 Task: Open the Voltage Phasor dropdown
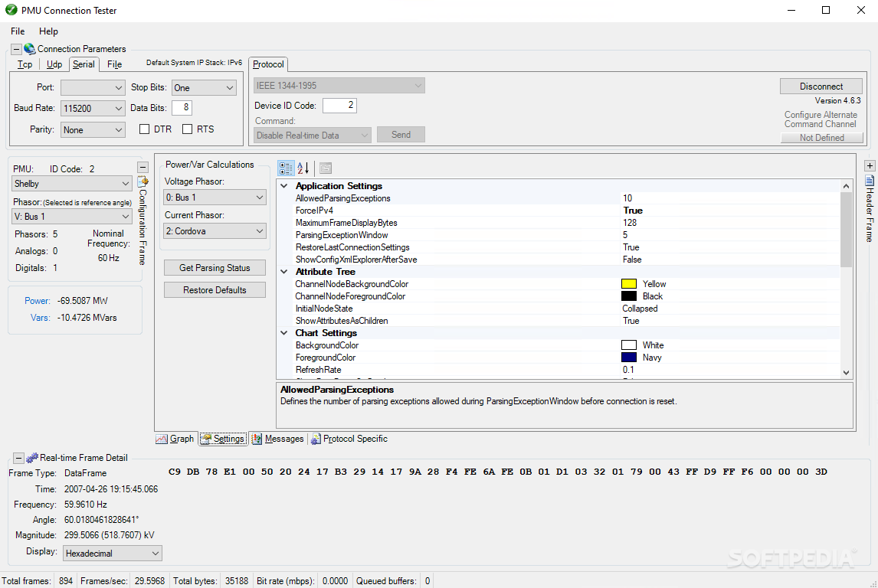point(215,198)
